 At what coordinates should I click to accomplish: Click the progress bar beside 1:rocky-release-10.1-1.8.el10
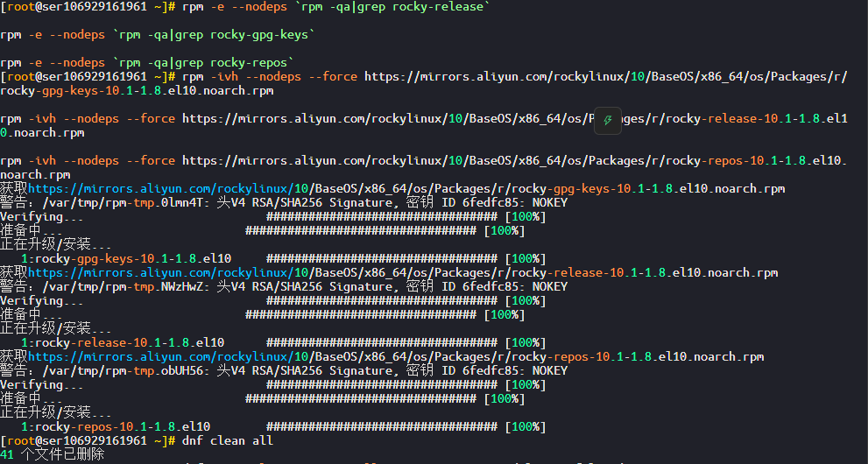point(381,343)
